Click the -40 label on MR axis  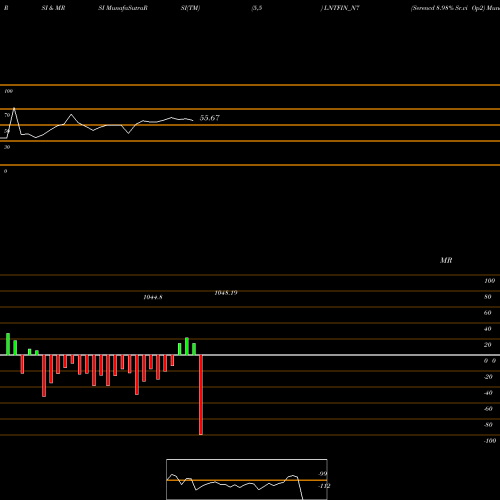click(x=488, y=393)
